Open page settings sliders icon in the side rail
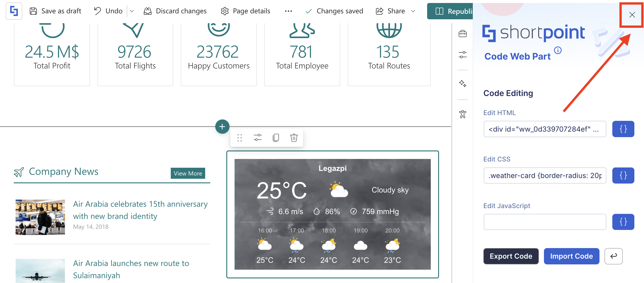 462,54
